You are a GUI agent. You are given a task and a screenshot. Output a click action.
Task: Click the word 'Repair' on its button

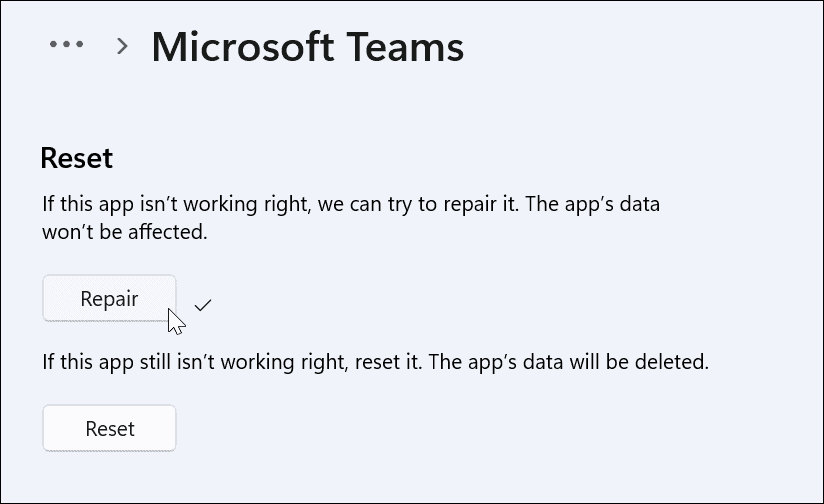click(109, 298)
